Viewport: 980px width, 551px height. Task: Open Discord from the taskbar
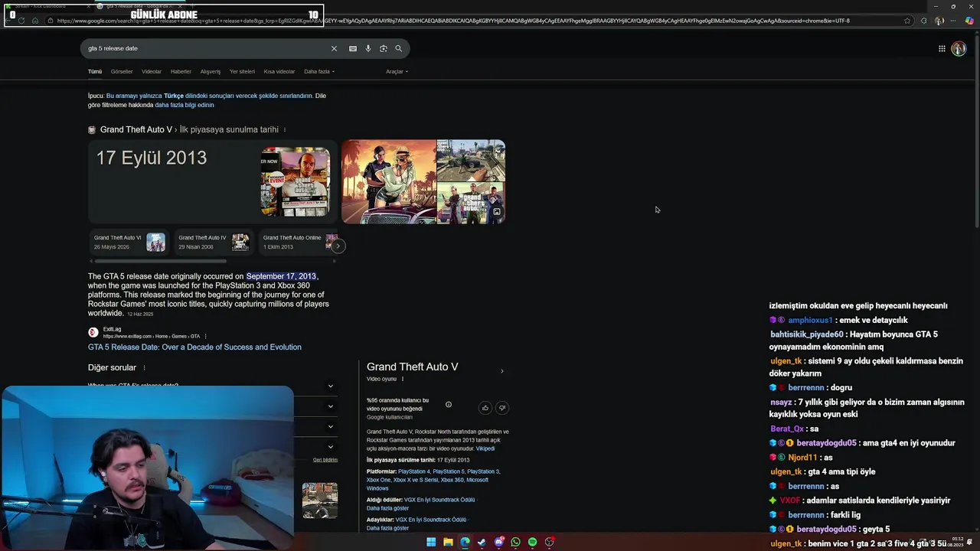[x=499, y=542]
